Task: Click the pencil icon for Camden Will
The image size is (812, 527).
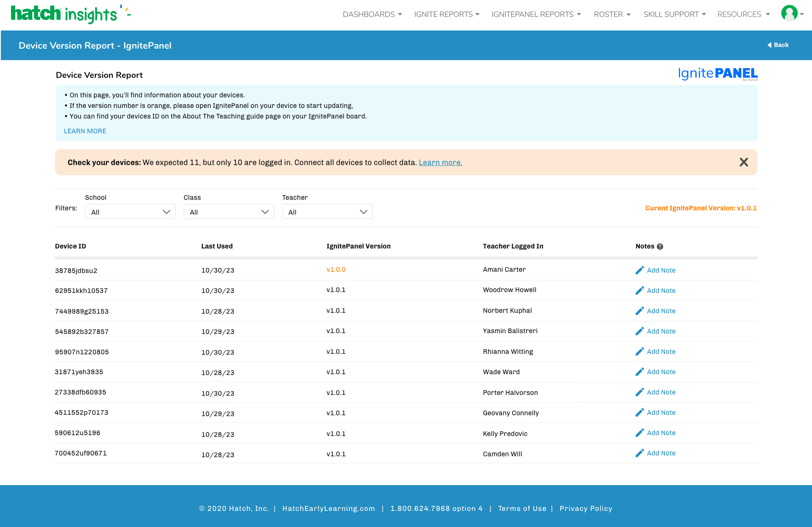Action: [639, 453]
